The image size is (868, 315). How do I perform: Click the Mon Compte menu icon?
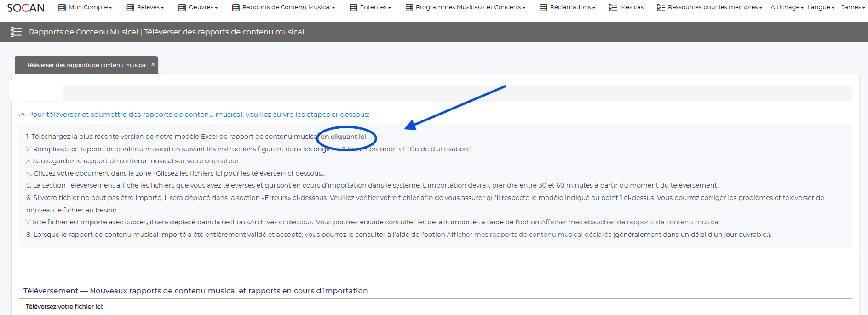coord(62,7)
